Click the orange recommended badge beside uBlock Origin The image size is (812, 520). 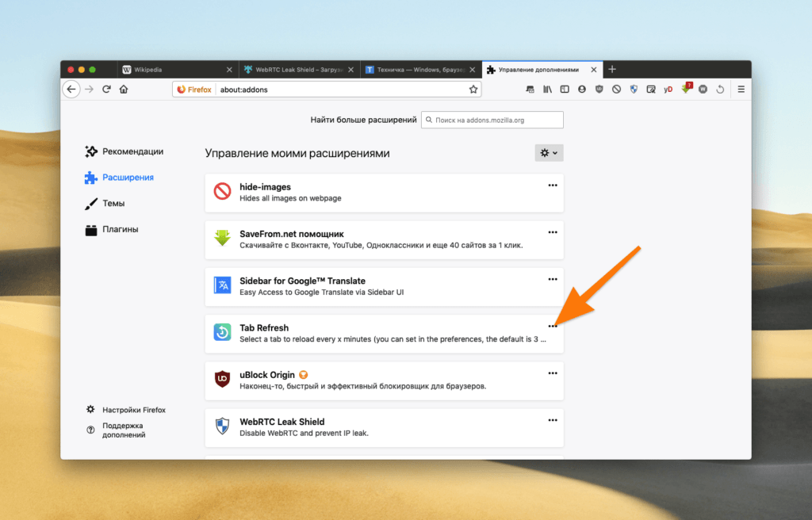[304, 374]
